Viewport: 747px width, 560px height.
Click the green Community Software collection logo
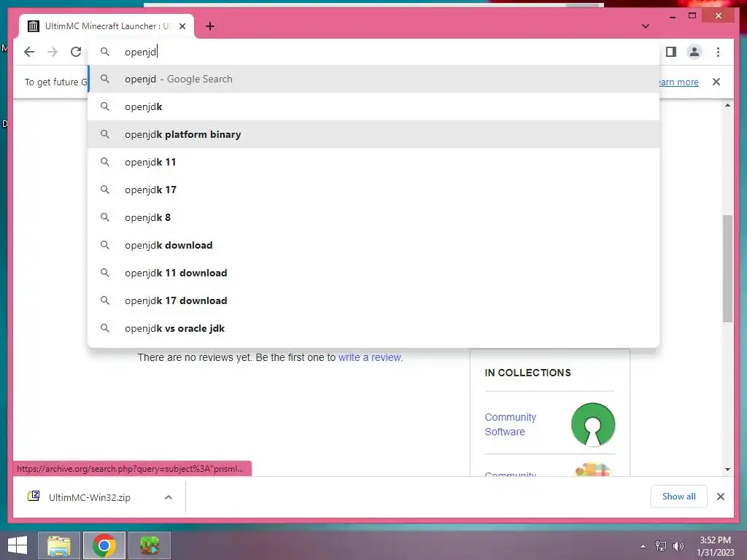click(x=592, y=424)
